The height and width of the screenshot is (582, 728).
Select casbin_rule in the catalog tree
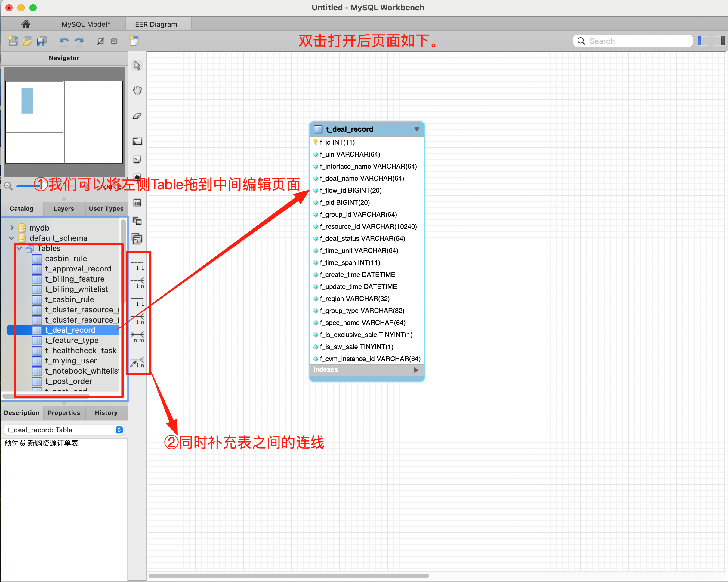point(66,259)
